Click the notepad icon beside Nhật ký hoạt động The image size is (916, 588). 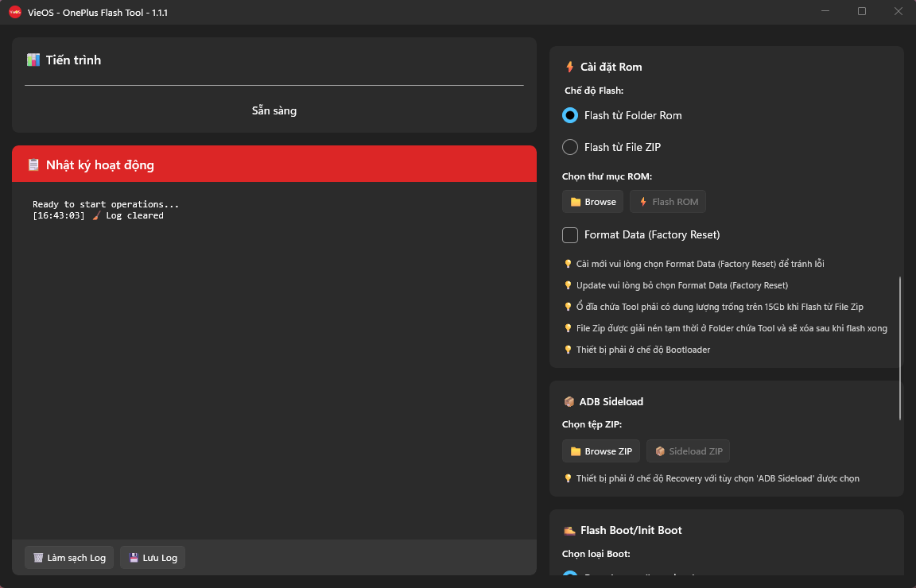pyautogui.click(x=34, y=164)
